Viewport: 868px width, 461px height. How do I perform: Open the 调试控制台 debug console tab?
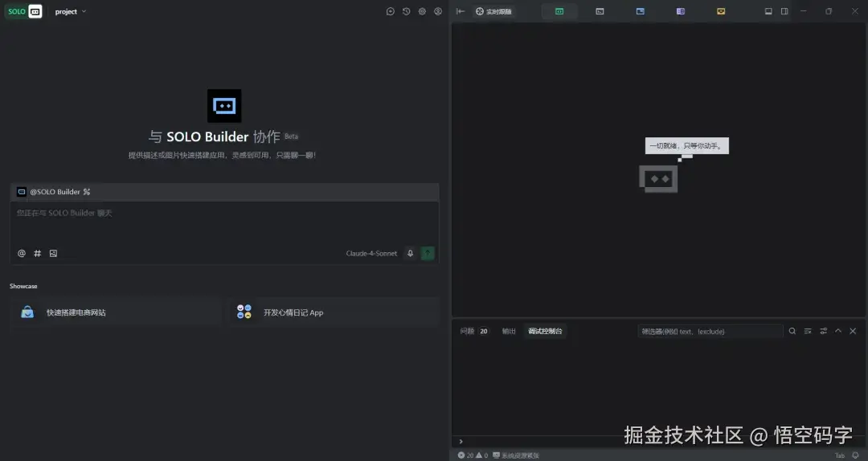tap(545, 332)
